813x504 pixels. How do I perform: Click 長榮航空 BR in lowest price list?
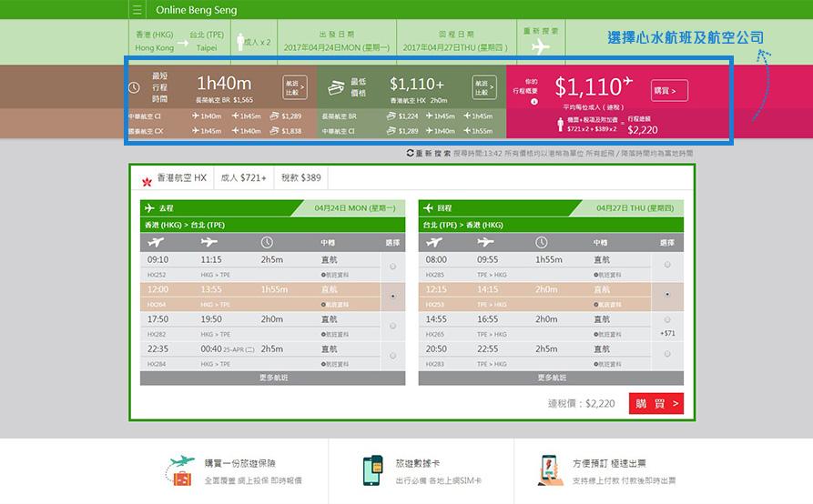[x=339, y=116]
